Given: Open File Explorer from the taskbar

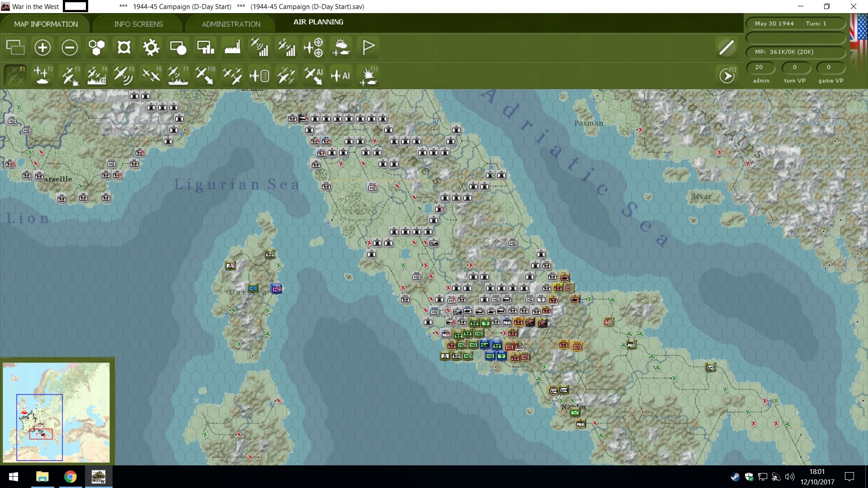Looking at the screenshot, I should tap(42, 477).
